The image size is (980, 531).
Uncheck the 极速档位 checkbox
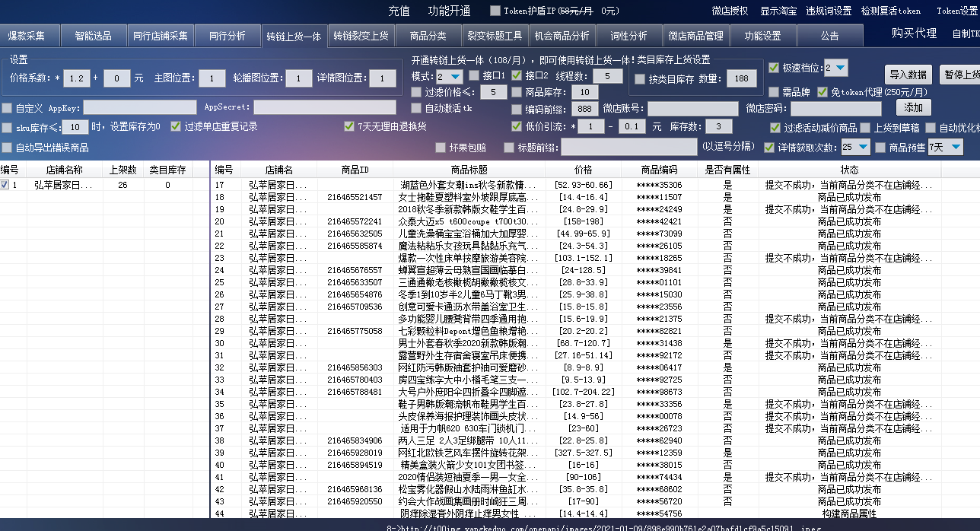pyautogui.click(x=774, y=68)
